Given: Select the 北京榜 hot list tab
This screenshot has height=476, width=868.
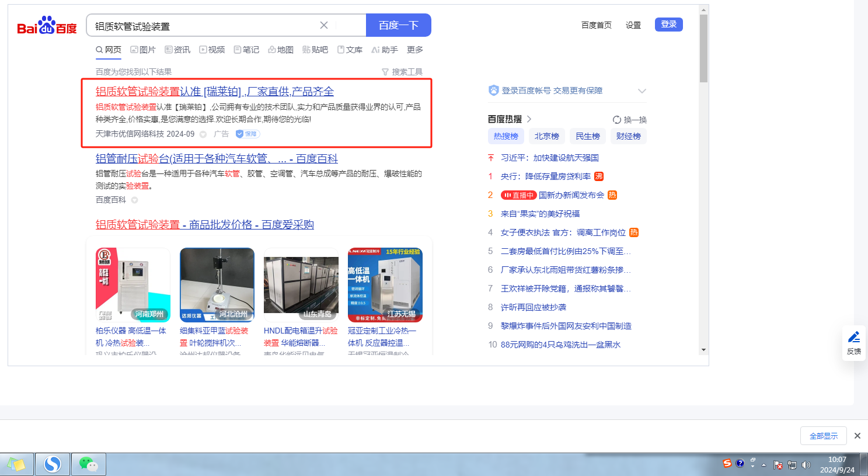Looking at the screenshot, I should click(547, 136).
